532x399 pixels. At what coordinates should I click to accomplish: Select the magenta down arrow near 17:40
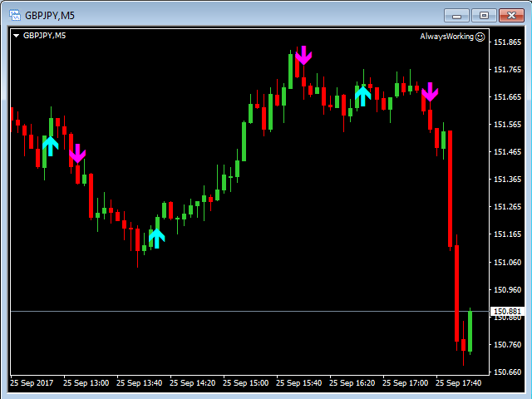tap(430, 92)
